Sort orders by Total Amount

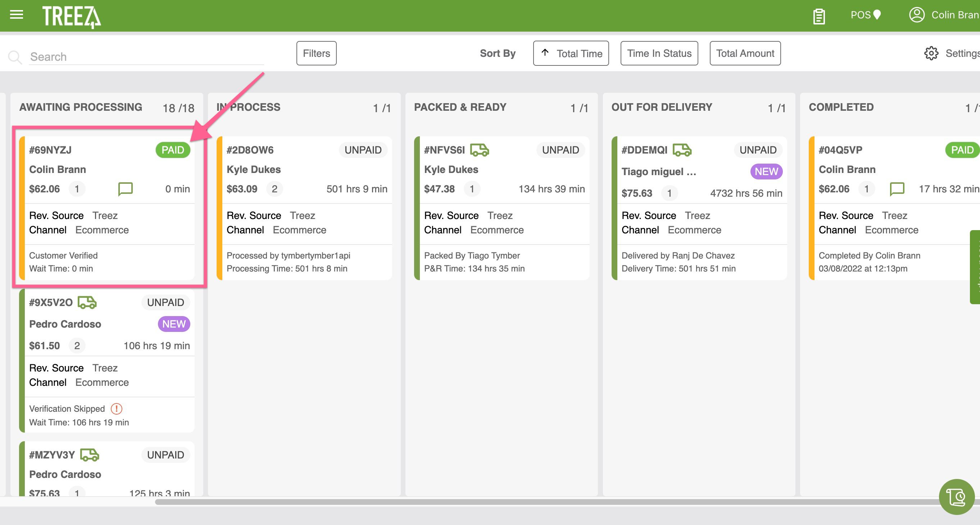click(744, 53)
